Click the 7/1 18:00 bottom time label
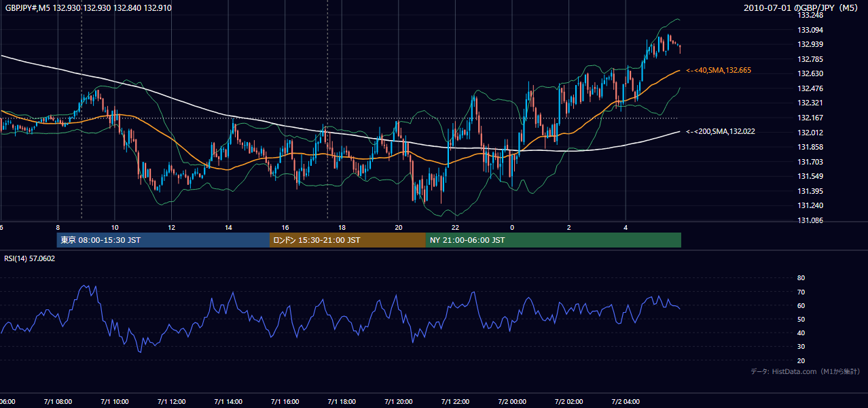The height and width of the screenshot is (408, 868). (x=342, y=402)
